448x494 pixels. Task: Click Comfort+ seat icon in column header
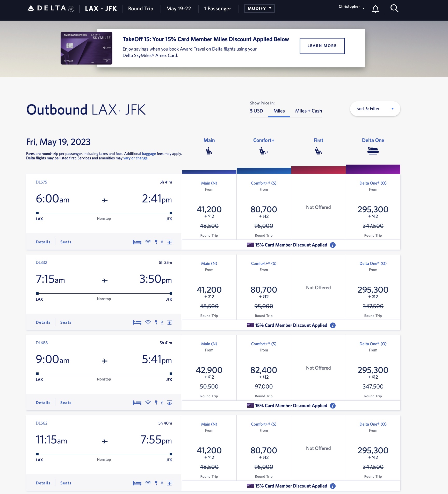pos(264,151)
